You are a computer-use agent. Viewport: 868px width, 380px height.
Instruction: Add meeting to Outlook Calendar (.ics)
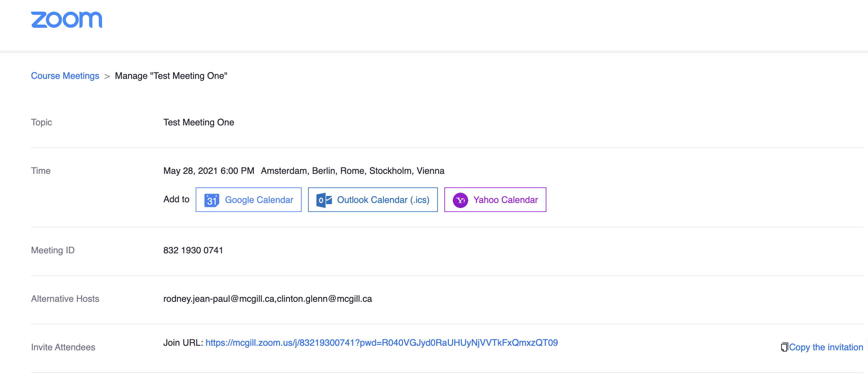[383, 200]
